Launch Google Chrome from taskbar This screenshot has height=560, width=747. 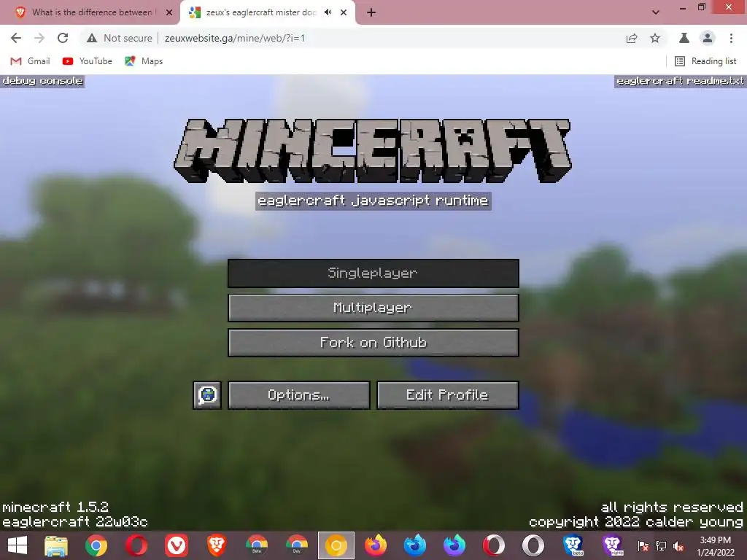pos(96,545)
